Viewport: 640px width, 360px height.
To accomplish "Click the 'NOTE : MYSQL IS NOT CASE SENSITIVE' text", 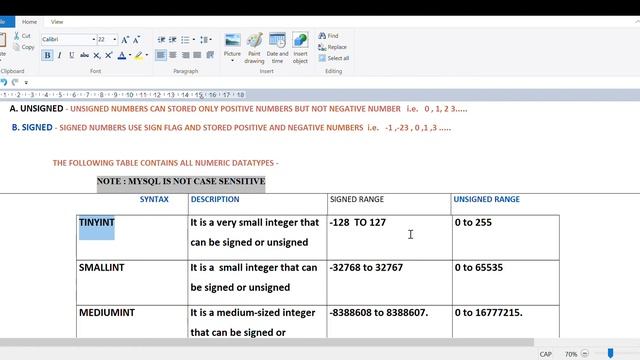I will 181,181.
